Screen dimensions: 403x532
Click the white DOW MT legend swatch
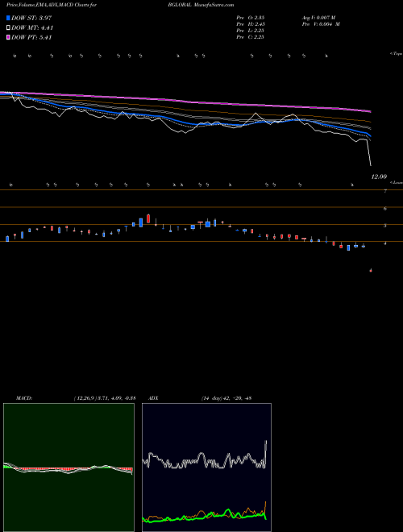pos(9,28)
